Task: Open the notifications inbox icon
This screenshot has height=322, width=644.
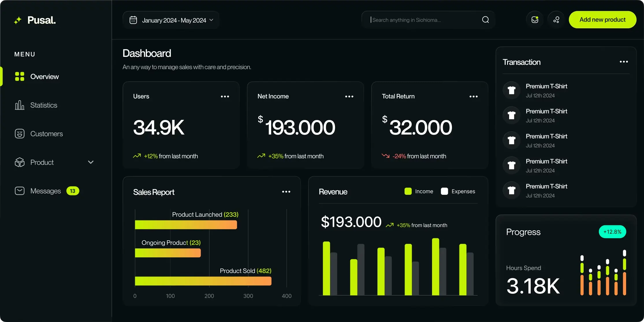Action: 535,20
